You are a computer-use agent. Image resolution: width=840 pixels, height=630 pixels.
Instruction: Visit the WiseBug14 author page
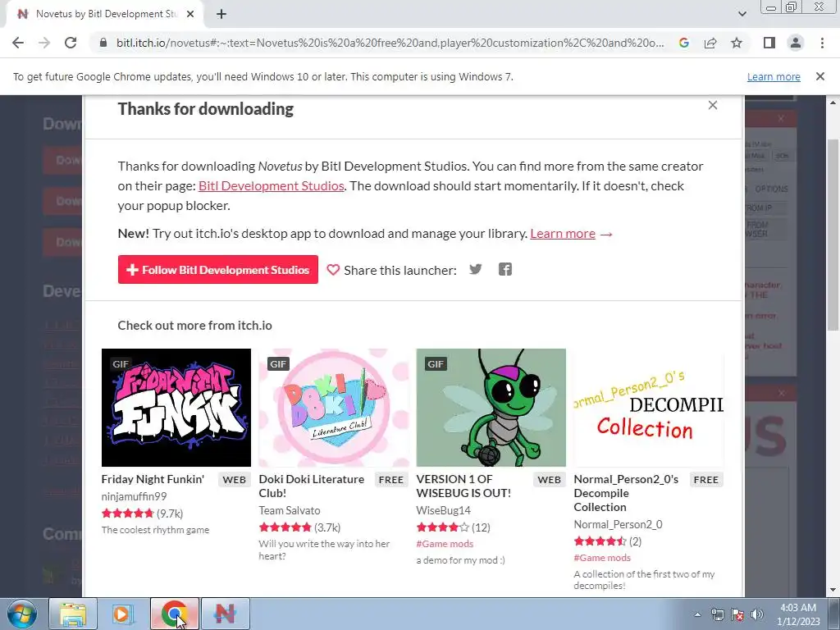(444, 510)
